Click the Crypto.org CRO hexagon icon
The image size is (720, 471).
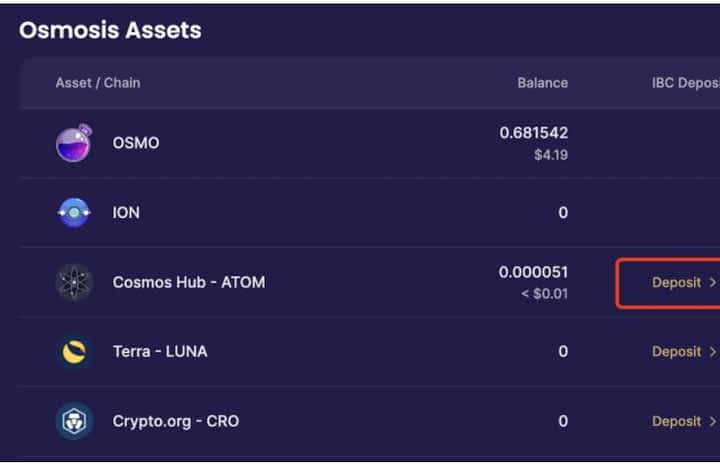[74, 421]
